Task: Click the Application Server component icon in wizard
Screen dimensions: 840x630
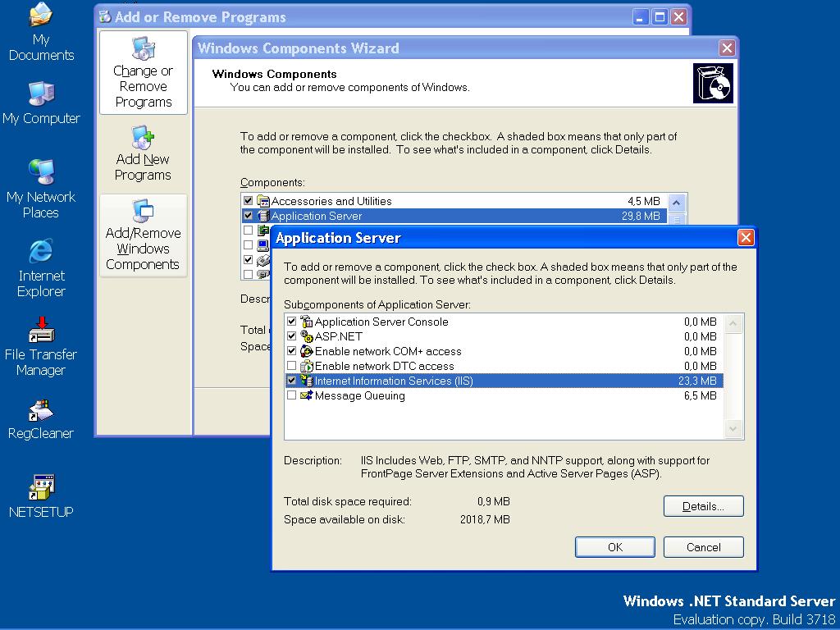Action: click(x=263, y=216)
